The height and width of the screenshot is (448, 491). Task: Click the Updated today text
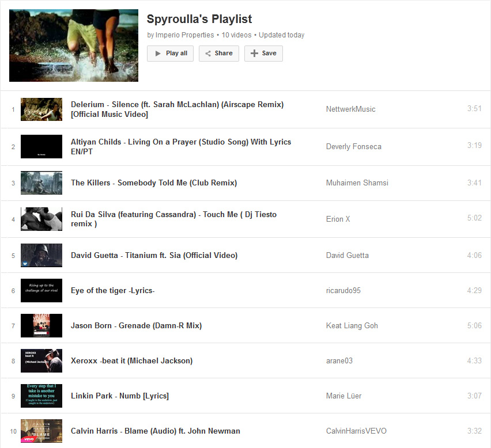point(281,35)
